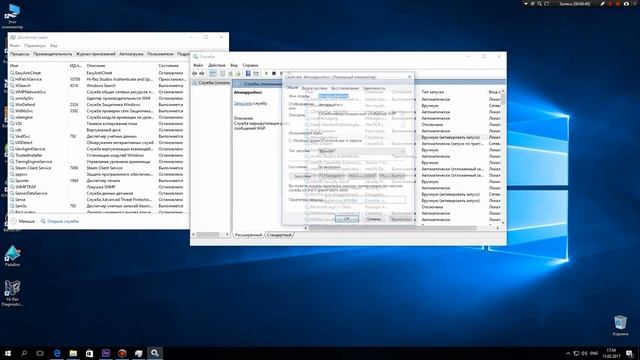Screen dimensions: 640x360
Task: Open Microsoft Store from the taskbar
Action: click(89, 353)
